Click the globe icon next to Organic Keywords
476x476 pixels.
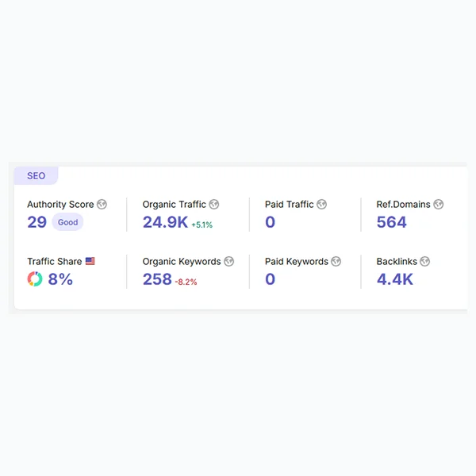tap(229, 261)
